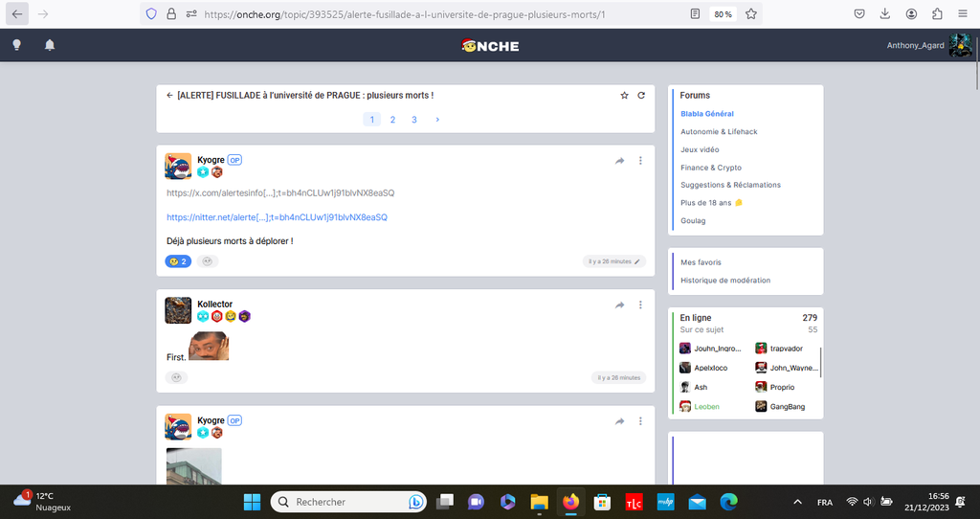
Task: Bookmark this page with Firefox star icon
Action: point(751,14)
